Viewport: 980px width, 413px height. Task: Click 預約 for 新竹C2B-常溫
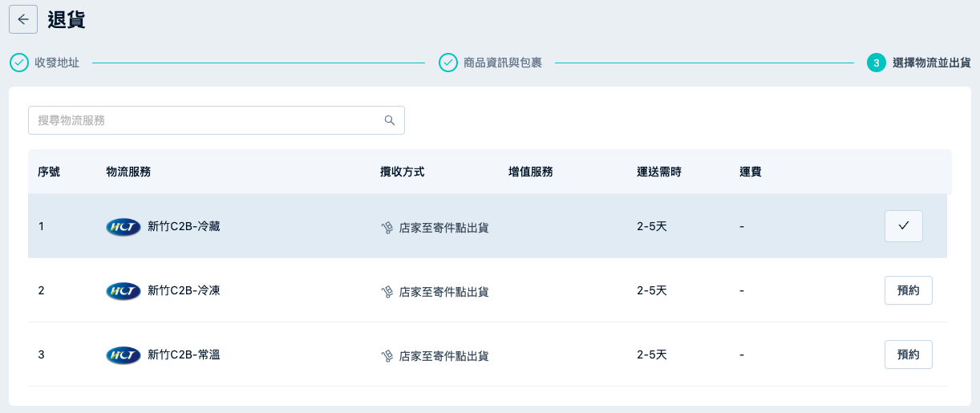pos(909,354)
